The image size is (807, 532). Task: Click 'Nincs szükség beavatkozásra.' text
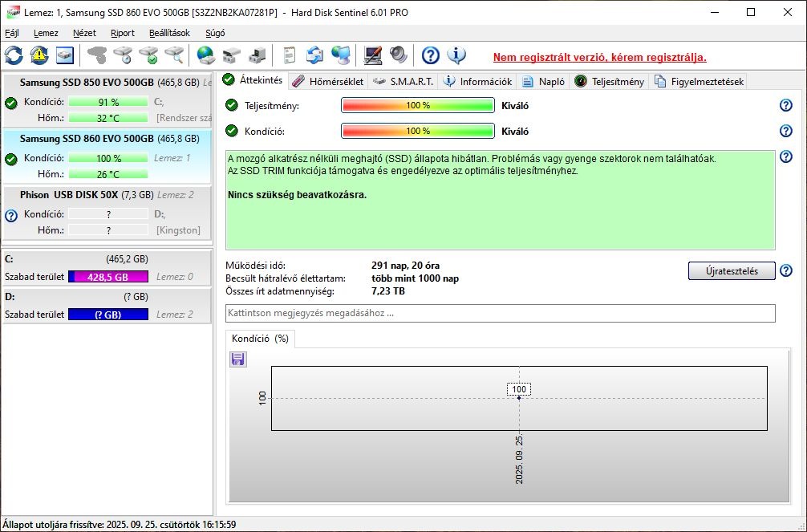(x=297, y=195)
